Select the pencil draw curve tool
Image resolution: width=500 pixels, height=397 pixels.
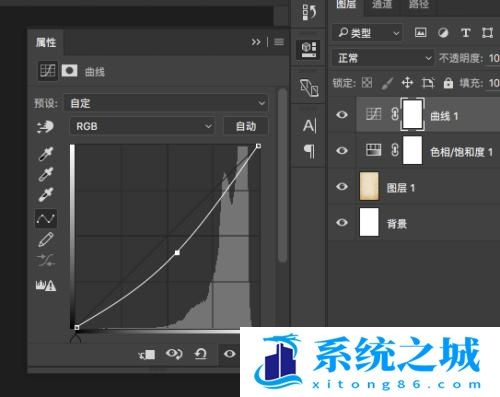46,239
